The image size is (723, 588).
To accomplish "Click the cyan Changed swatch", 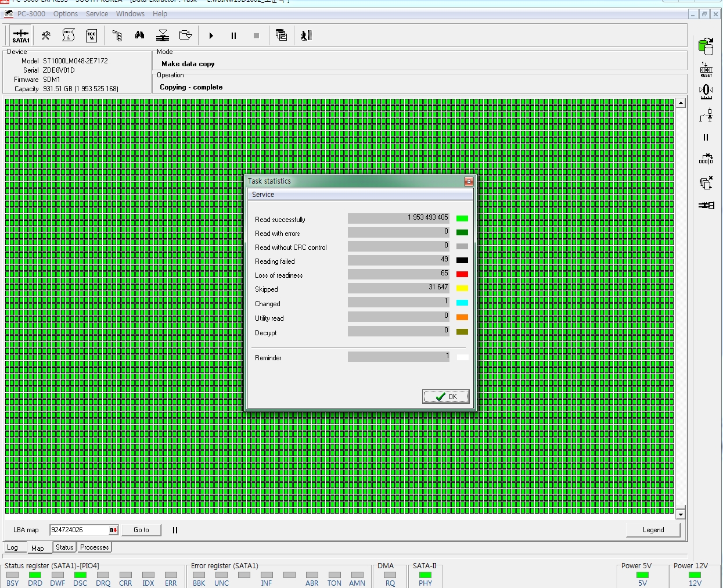I will [x=462, y=303].
